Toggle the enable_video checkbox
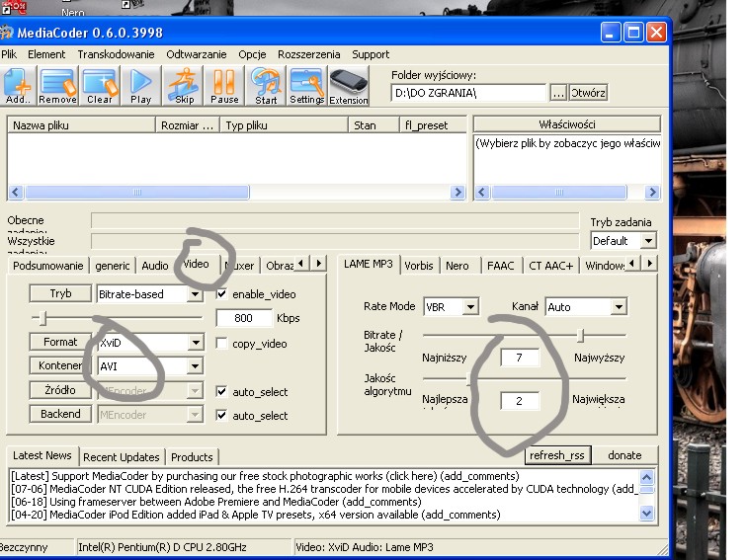This screenshot has height=560, width=747. tap(221, 293)
